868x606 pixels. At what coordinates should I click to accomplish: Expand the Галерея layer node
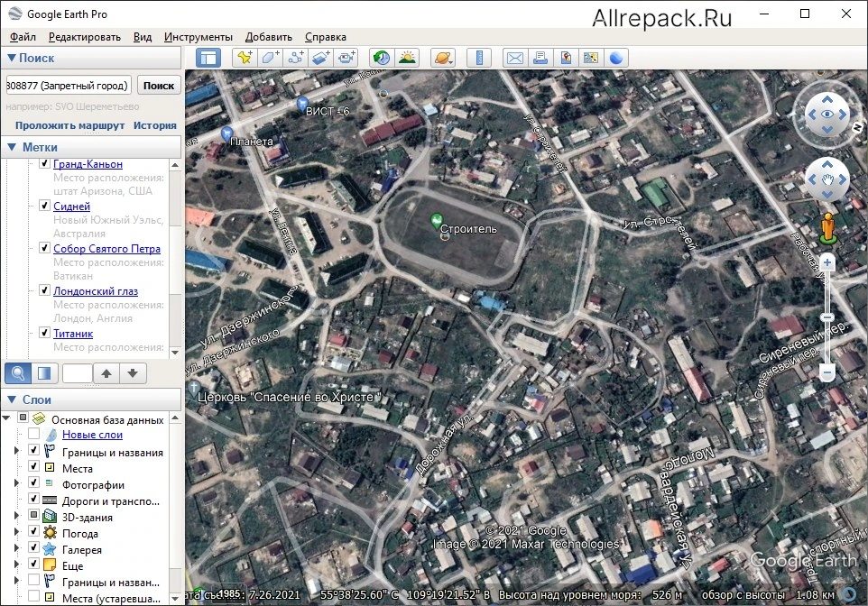click(x=16, y=548)
